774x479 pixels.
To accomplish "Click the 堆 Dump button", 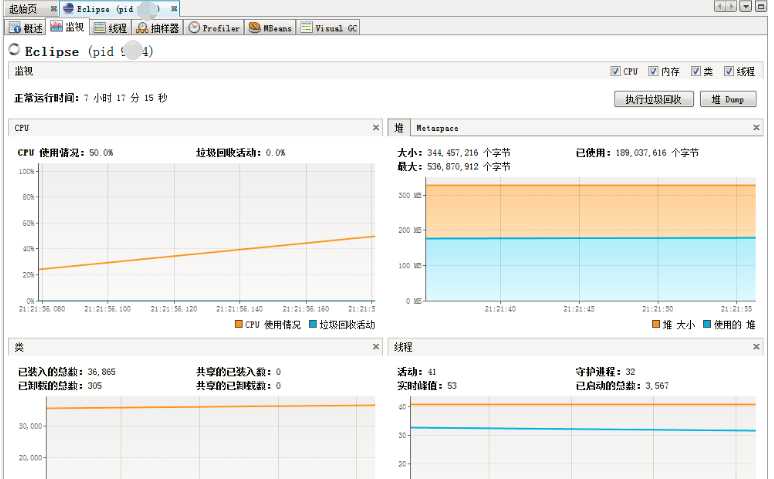I will point(728,99).
